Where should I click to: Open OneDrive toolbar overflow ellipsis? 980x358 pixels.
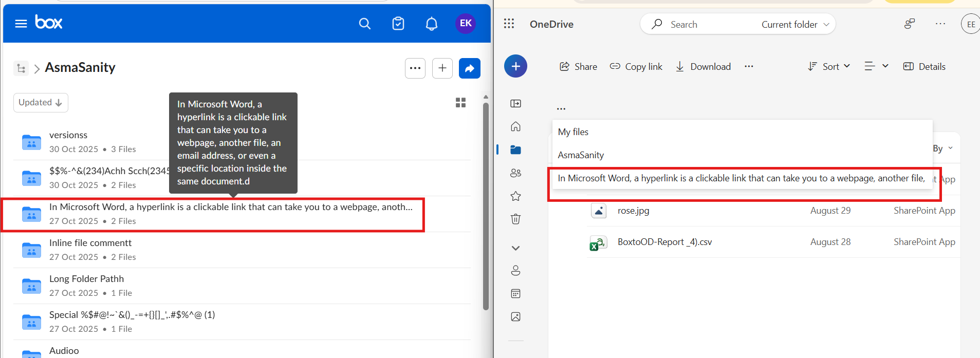(x=749, y=66)
